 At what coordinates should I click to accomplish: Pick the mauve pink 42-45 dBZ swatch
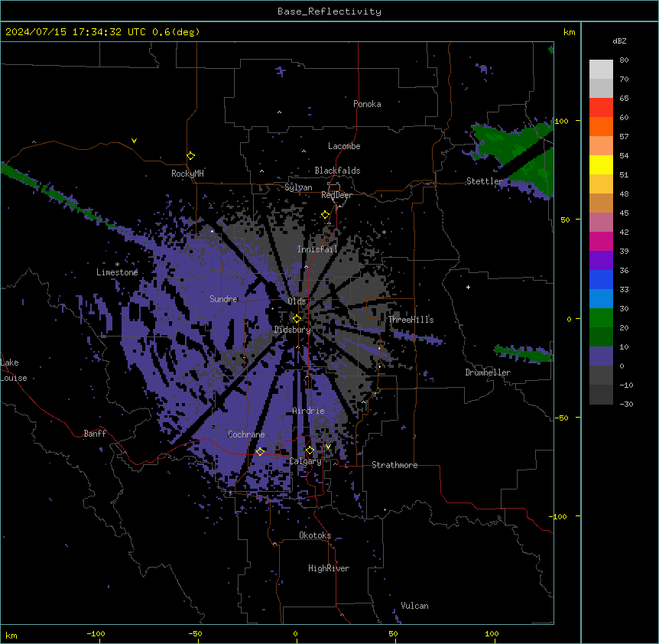point(601,223)
